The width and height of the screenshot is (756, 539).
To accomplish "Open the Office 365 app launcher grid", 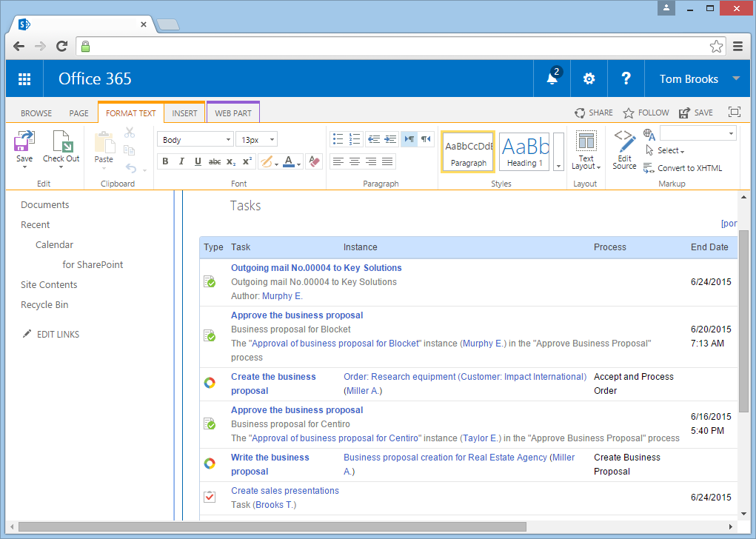I will pyautogui.click(x=24, y=78).
